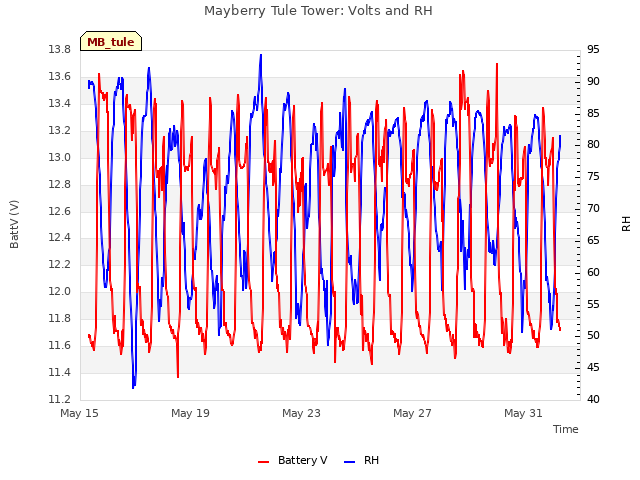Click the 12.4 voltage tick label

point(59,238)
